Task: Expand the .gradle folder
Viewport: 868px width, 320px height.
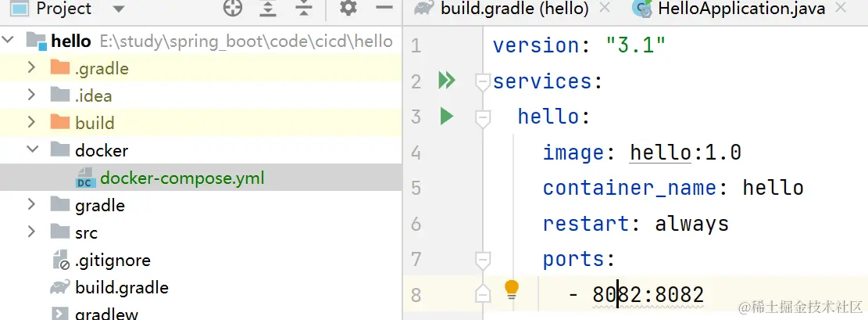Action: pyautogui.click(x=31, y=67)
